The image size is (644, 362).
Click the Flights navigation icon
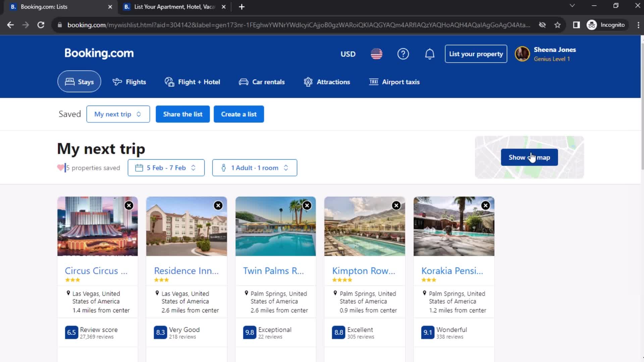(116, 82)
